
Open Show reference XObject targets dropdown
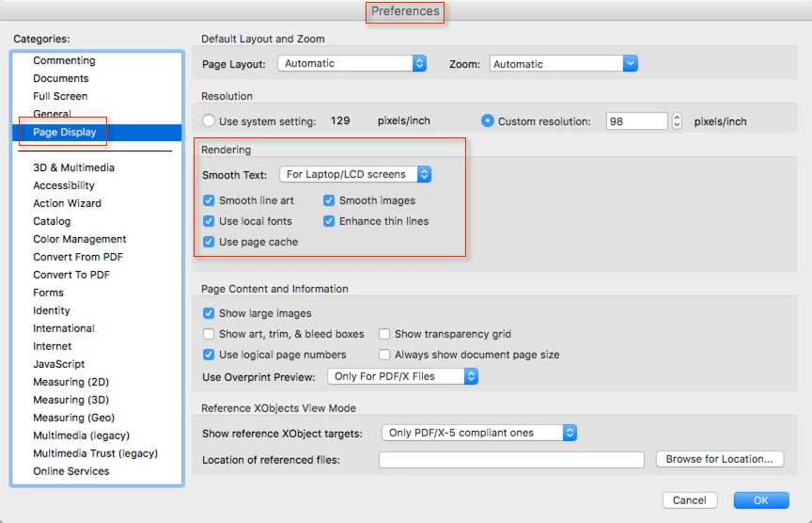(x=479, y=433)
